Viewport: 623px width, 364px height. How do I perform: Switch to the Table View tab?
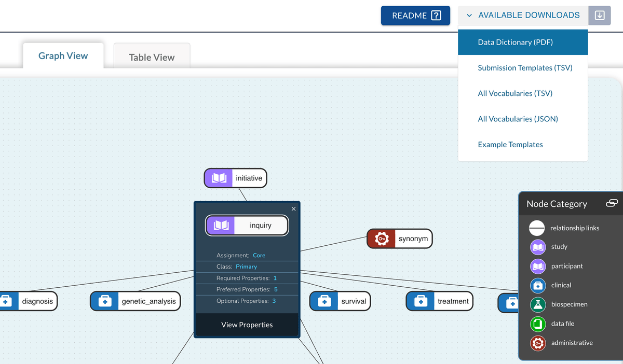[x=152, y=57]
